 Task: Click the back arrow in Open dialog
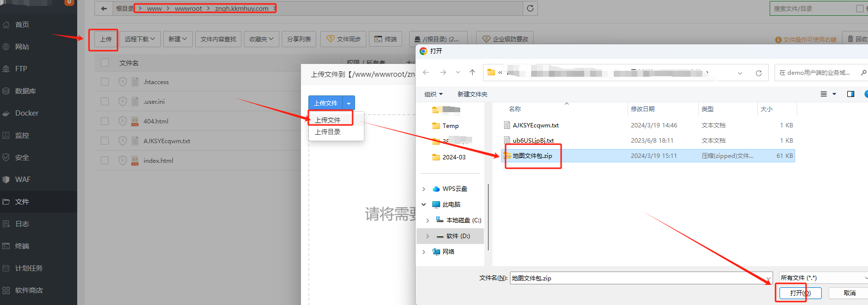[426, 72]
